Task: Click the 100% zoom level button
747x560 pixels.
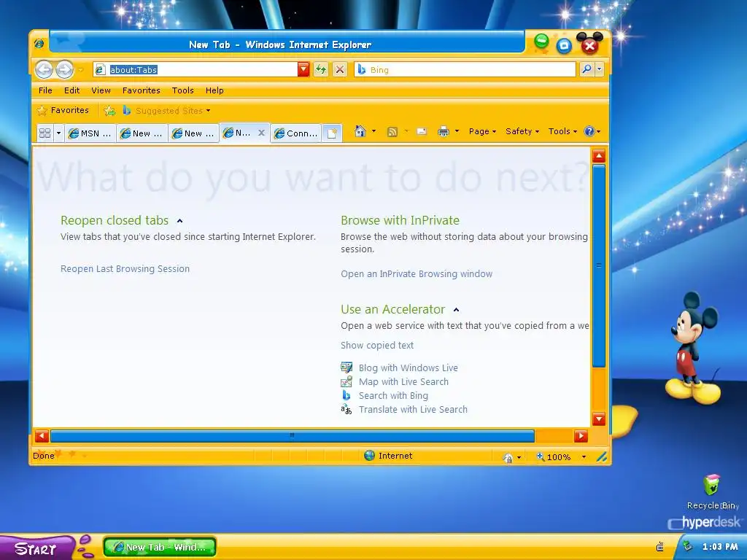Action: point(554,457)
